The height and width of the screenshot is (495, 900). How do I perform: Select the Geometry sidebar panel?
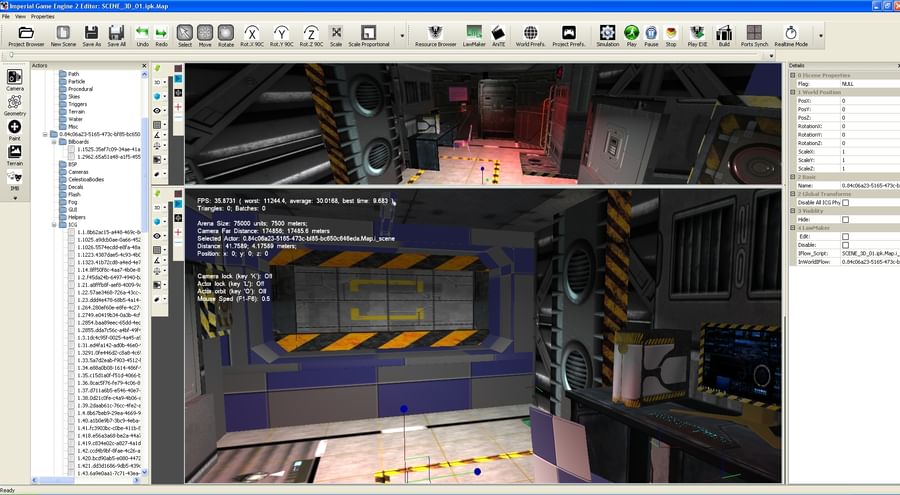[x=14, y=103]
